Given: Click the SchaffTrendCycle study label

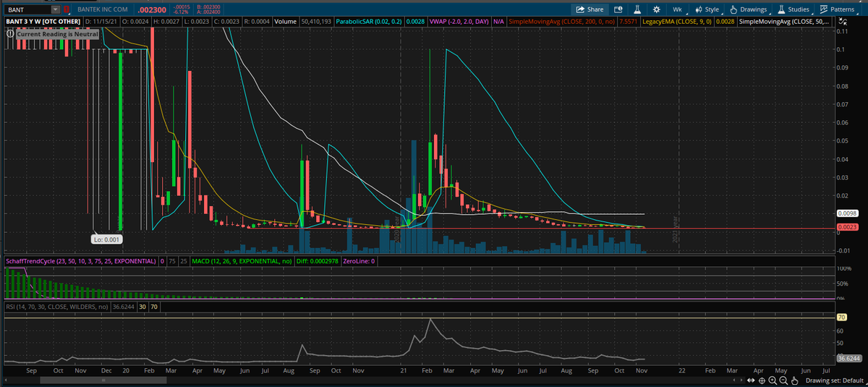Looking at the screenshot, I should tap(81, 260).
